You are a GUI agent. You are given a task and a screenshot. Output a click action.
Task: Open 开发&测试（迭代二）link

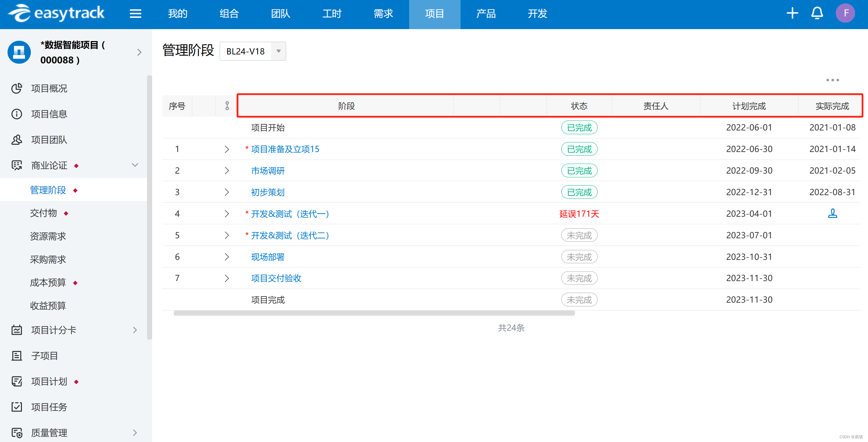290,235
